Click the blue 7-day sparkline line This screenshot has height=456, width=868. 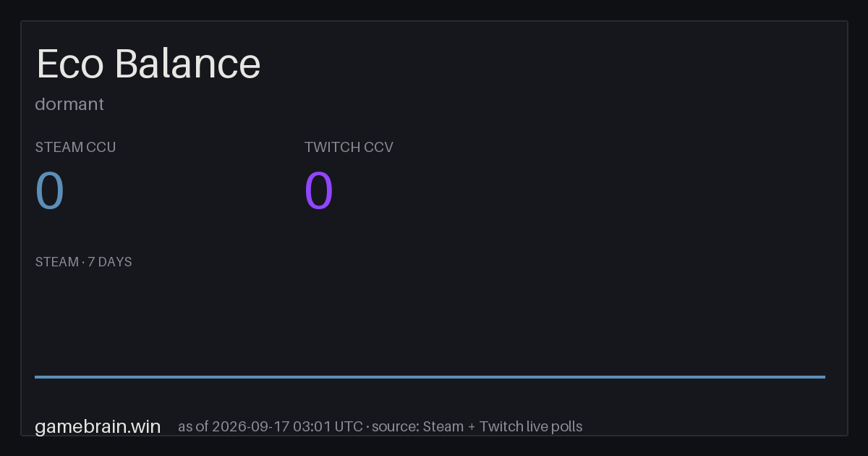pyautogui.click(x=430, y=376)
